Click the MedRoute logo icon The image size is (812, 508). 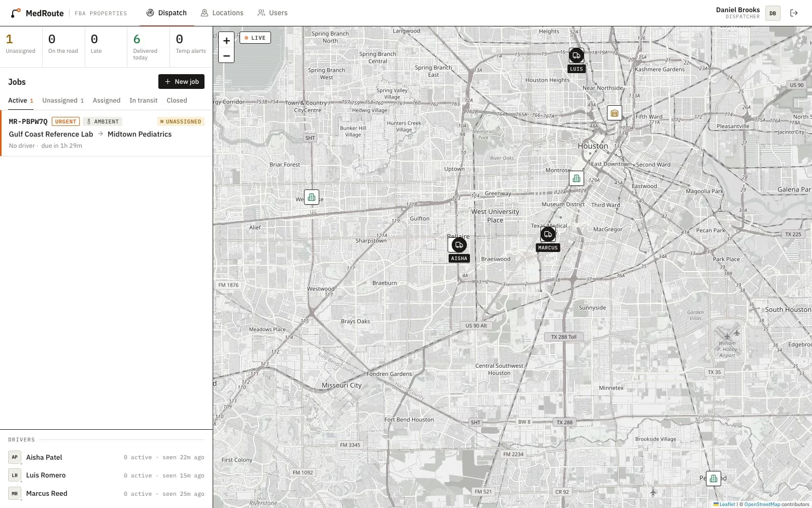coord(16,13)
